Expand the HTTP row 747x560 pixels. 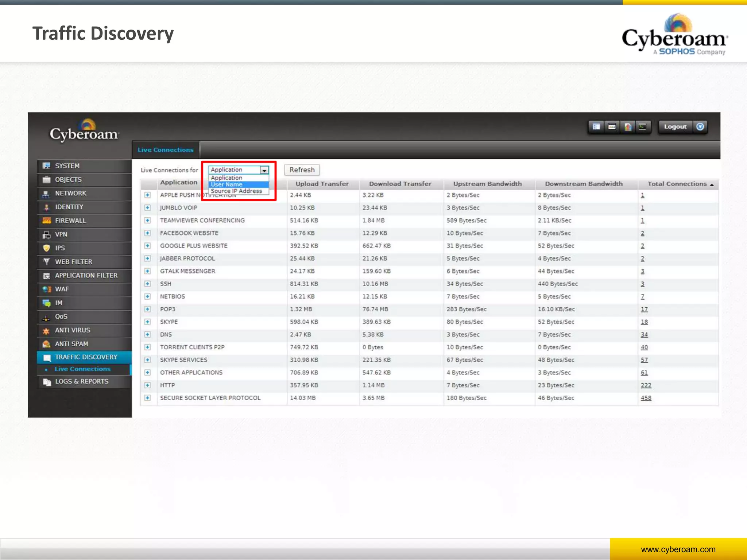(x=147, y=385)
